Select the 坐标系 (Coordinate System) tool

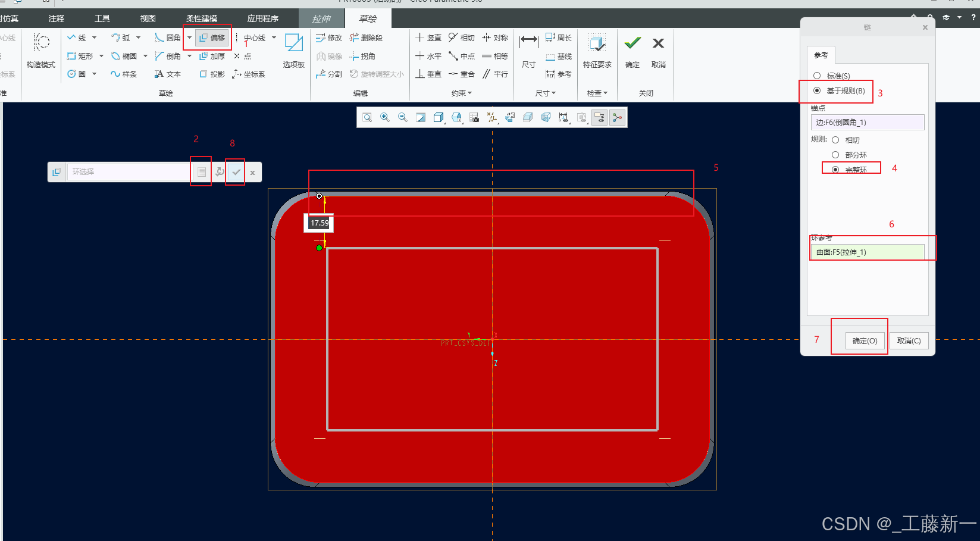pos(249,74)
